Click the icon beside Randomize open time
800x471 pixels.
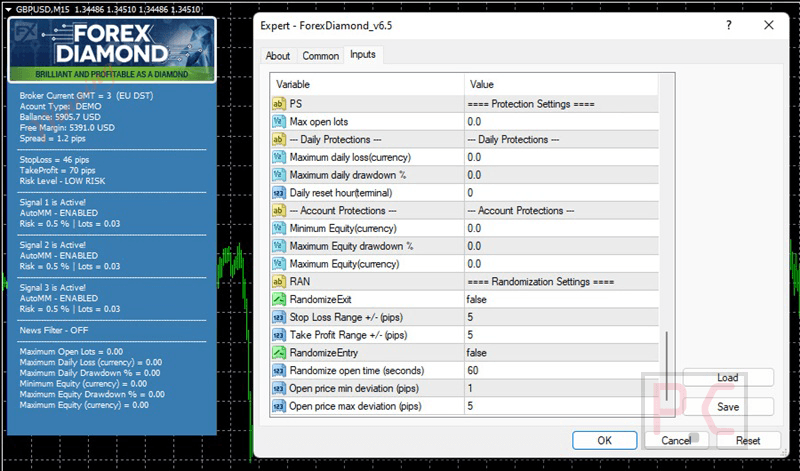pos(279,370)
